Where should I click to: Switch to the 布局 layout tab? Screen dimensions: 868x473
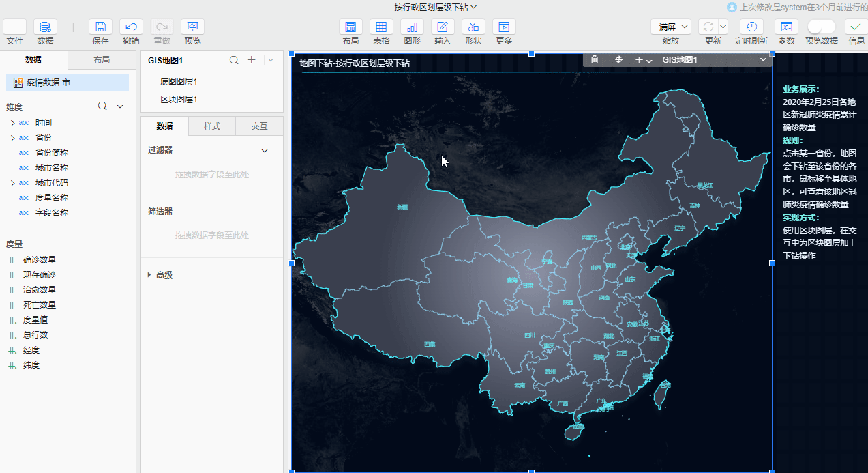click(x=102, y=60)
